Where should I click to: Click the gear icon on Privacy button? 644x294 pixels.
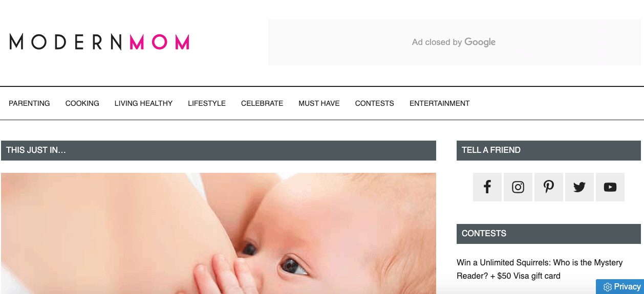coord(608,287)
